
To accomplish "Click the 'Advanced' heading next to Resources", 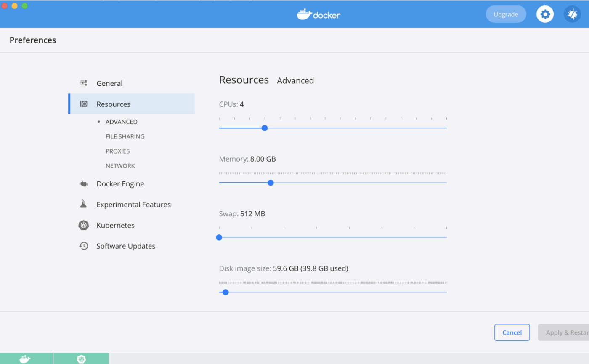I will tap(295, 80).
